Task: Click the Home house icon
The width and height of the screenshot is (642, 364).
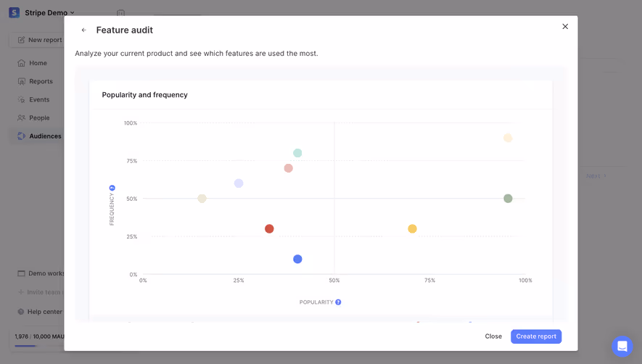Action: tap(21, 63)
